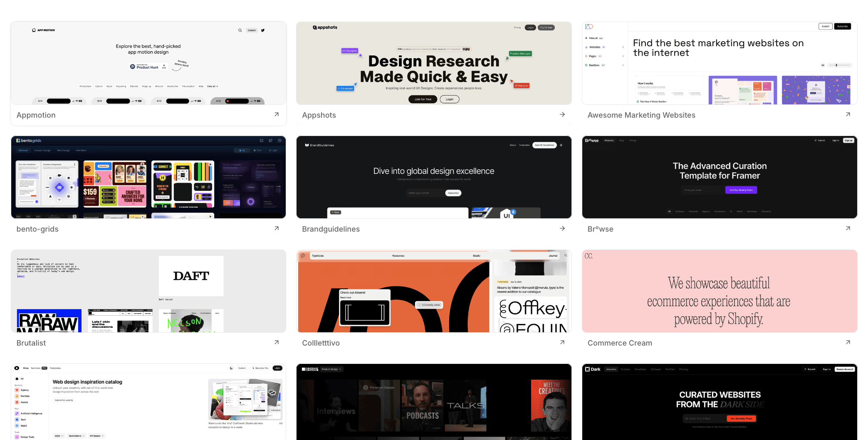Click the Subscribe button in Awesome Marketing header
The height and width of the screenshot is (440, 868).
(843, 27)
